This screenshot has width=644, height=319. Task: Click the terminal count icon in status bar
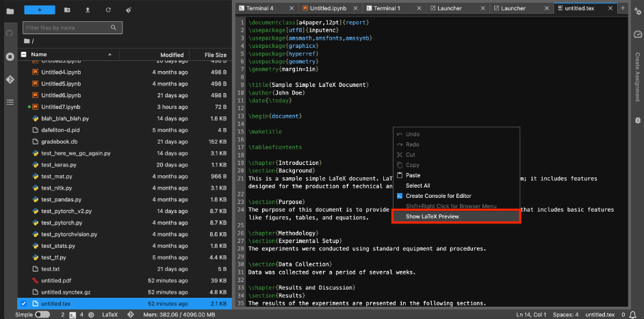pyautogui.click(x=71, y=315)
